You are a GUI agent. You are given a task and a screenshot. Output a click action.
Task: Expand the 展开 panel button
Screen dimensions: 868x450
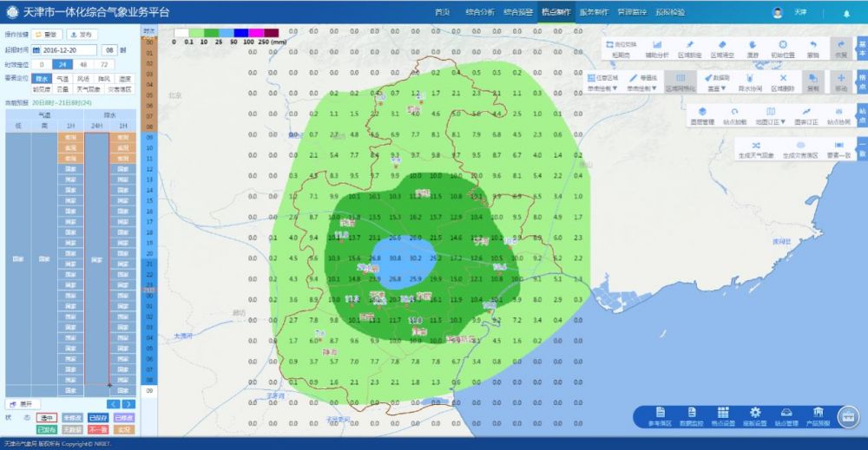pyautogui.click(x=23, y=404)
